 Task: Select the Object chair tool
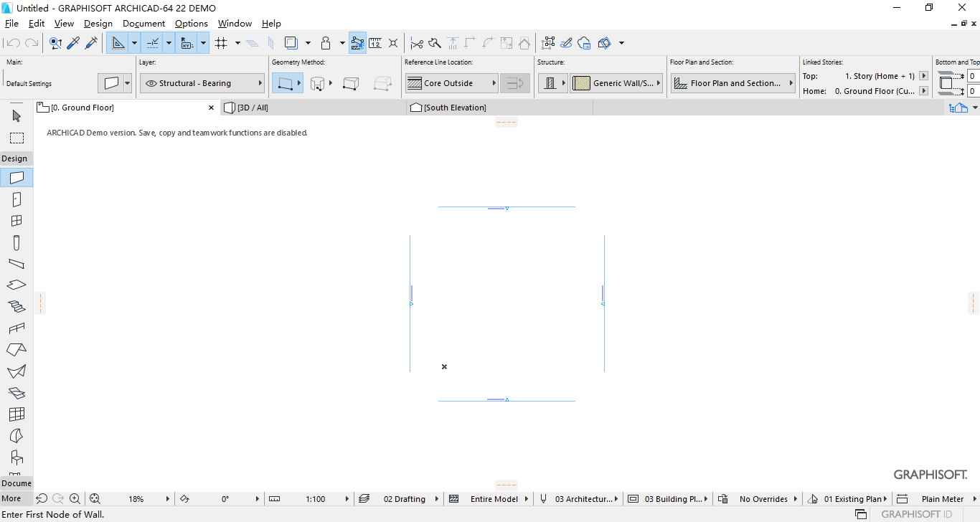coord(17,457)
